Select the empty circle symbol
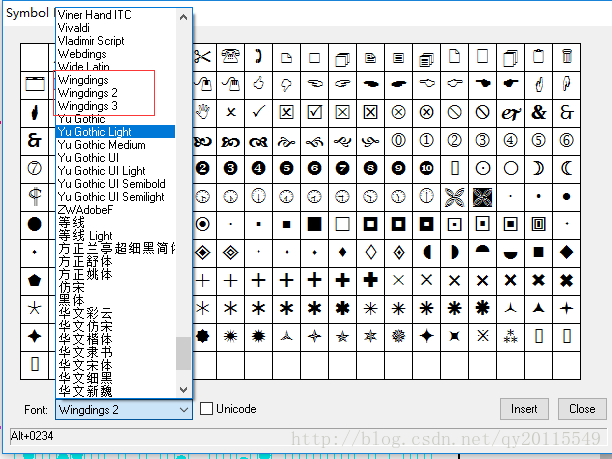Screen dimensions: 612x459 pos(511,168)
